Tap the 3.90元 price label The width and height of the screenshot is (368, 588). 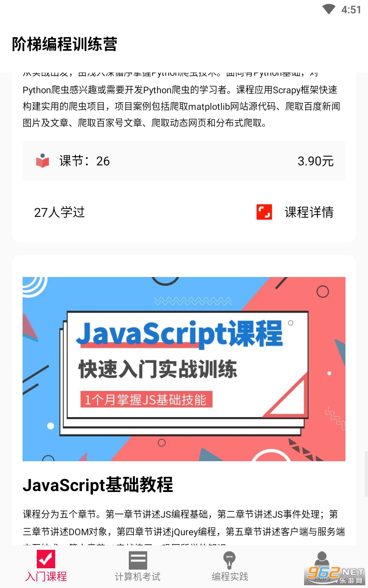coord(316,161)
